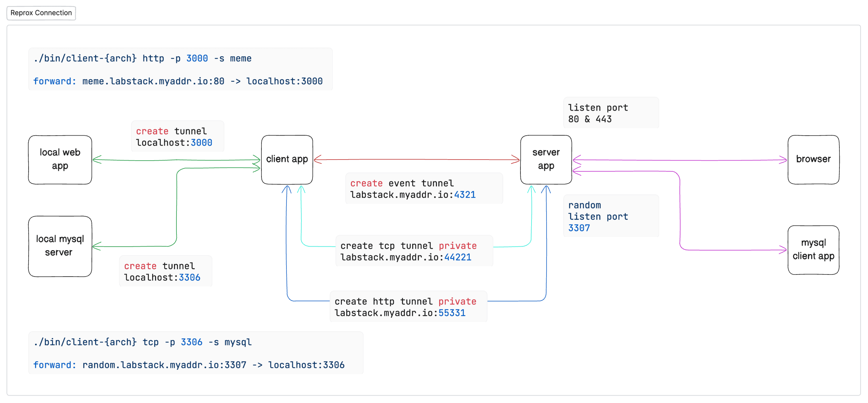Select the create http tunnel private label
Viewport: 868px width, 403px height.
pos(408,307)
